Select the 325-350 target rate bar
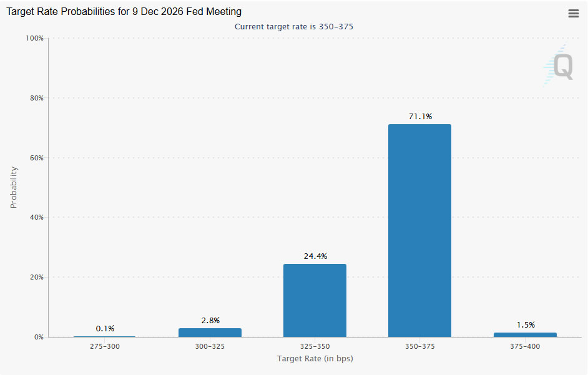 tap(315, 300)
